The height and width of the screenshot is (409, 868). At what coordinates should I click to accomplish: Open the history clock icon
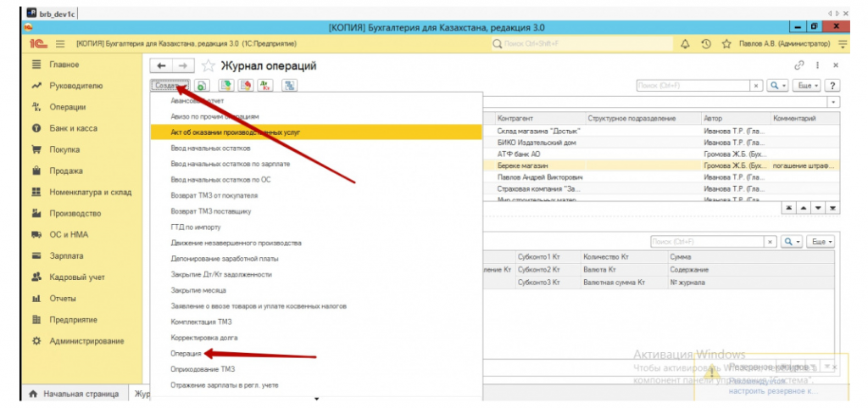point(705,43)
